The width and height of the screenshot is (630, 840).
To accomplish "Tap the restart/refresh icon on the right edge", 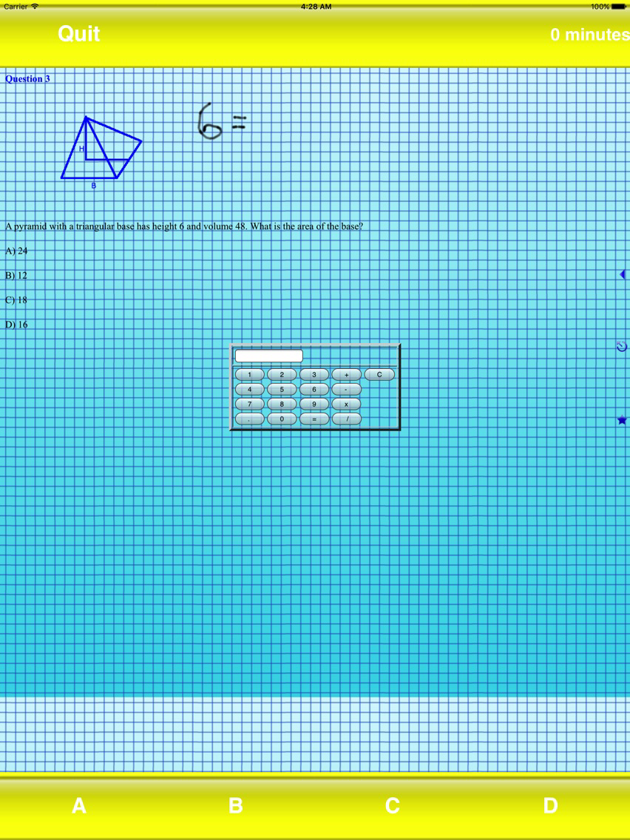I will pyautogui.click(x=621, y=346).
